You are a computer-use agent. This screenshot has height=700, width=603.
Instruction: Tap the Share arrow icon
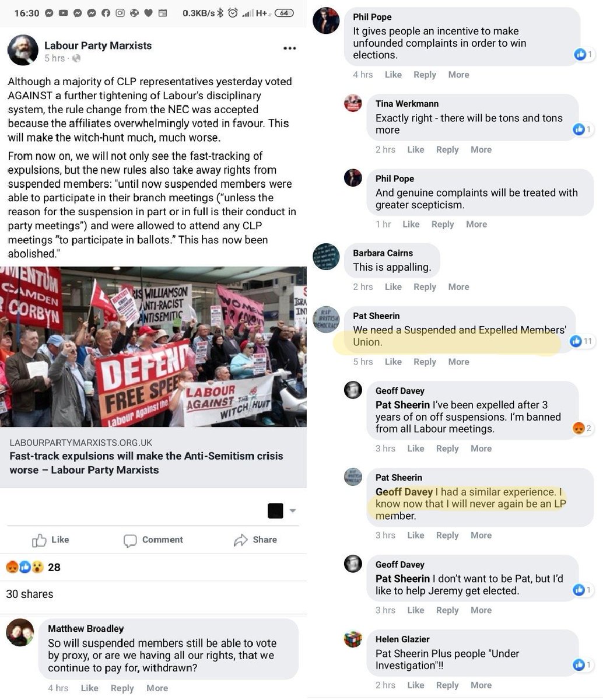pos(241,541)
